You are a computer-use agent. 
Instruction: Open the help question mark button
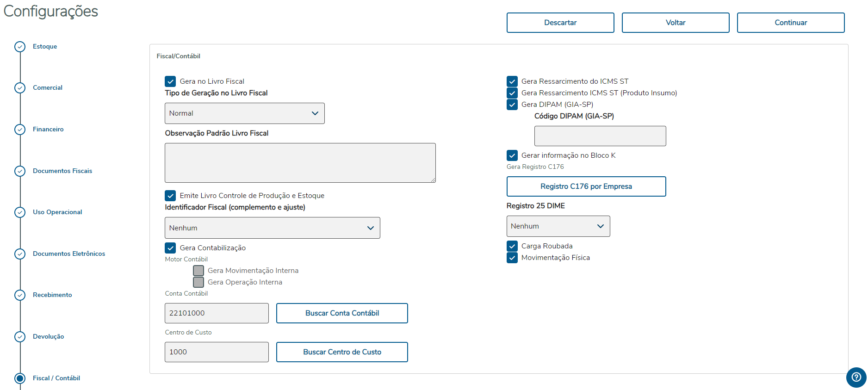(856, 377)
